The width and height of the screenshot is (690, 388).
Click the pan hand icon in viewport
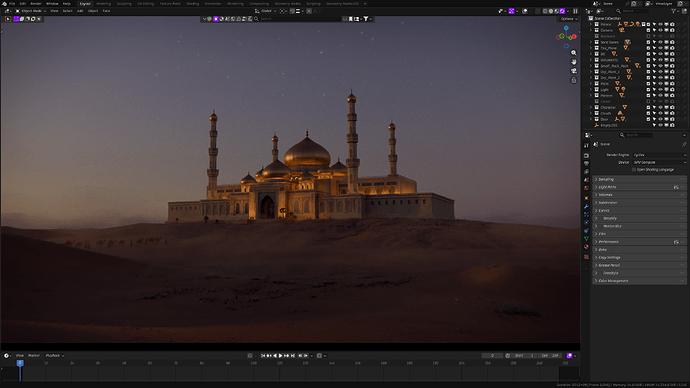[573, 62]
